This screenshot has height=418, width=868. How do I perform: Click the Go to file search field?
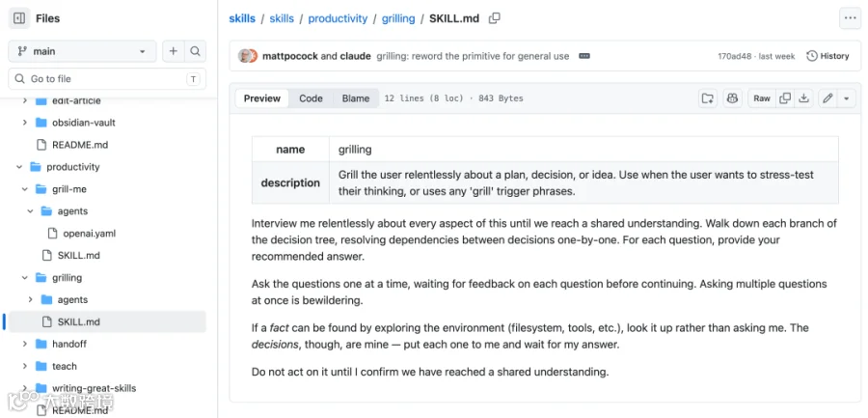[107, 79]
